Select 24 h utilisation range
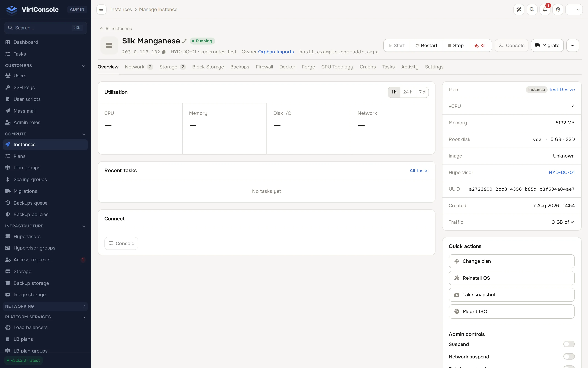Screen dimensions: 588x368 (x=408, y=92)
